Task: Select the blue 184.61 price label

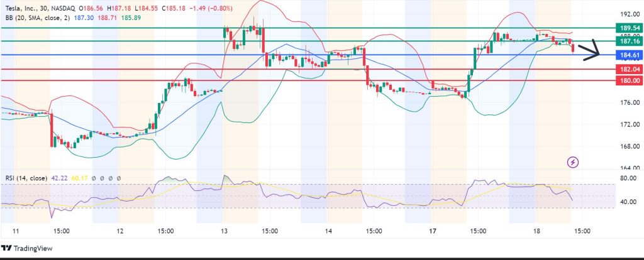Action: tap(629, 55)
